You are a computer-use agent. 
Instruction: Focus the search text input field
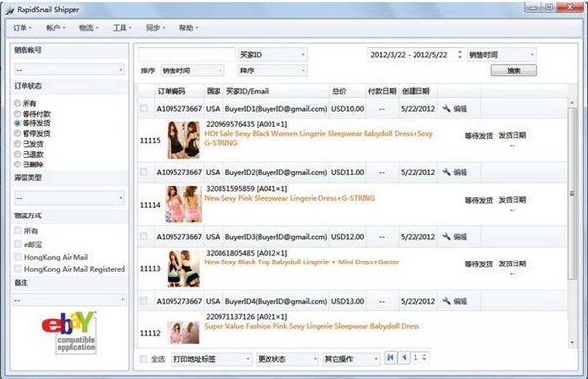[x=187, y=55]
